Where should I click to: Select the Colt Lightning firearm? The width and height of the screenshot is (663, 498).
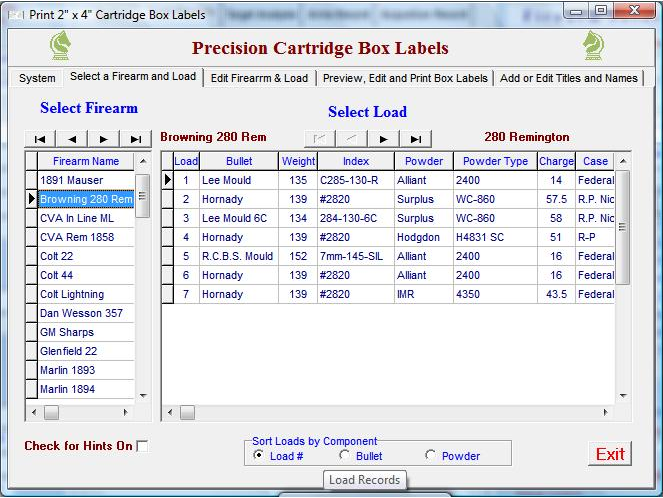coord(86,294)
